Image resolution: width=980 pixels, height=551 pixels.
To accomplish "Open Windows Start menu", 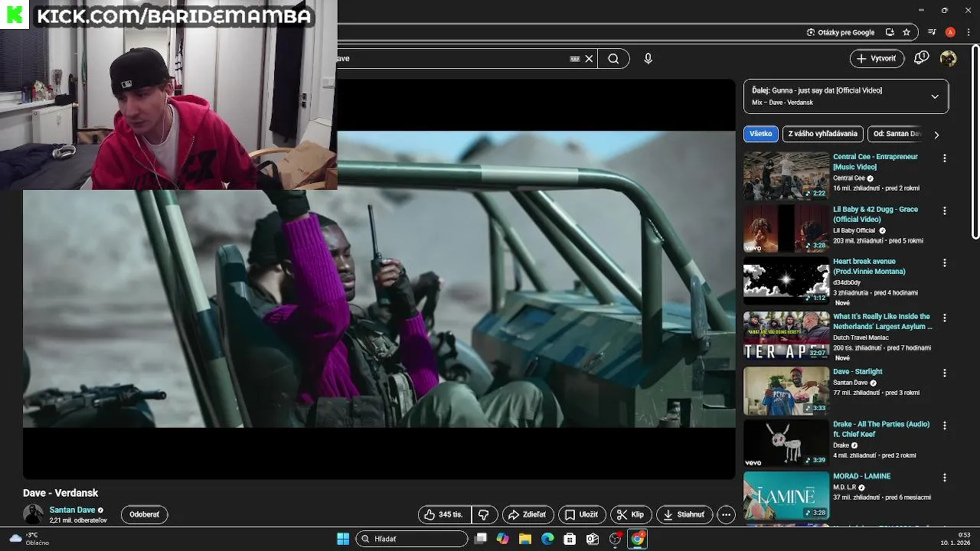I will point(343,539).
